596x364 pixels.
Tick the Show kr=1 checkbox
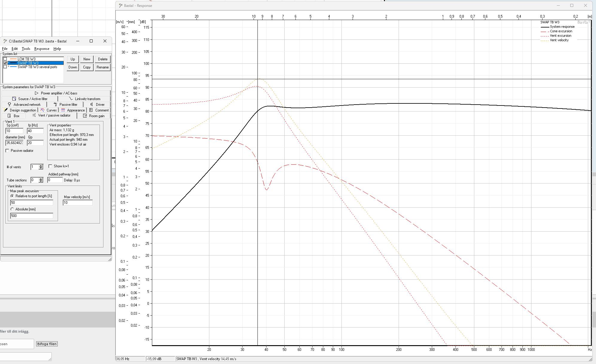tap(50, 166)
